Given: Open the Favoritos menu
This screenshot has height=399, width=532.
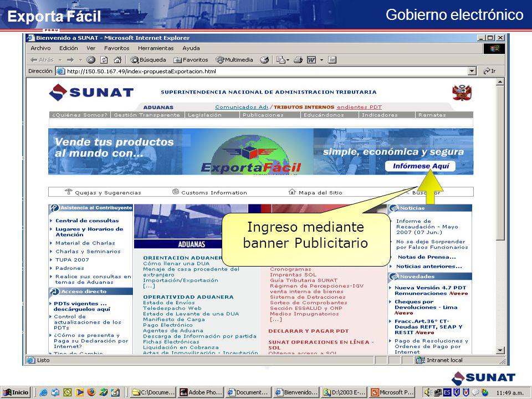Looking at the screenshot, I should pyautogui.click(x=117, y=48).
